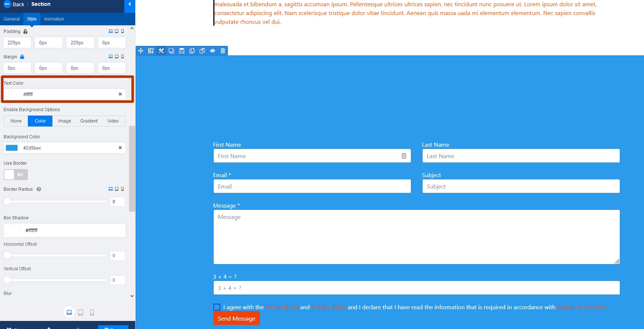
Task: Delete the section with the trash icon
Action: (x=222, y=51)
